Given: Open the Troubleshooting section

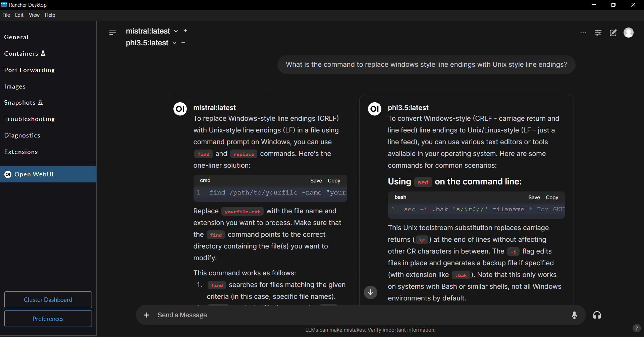Looking at the screenshot, I should point(48,119).
